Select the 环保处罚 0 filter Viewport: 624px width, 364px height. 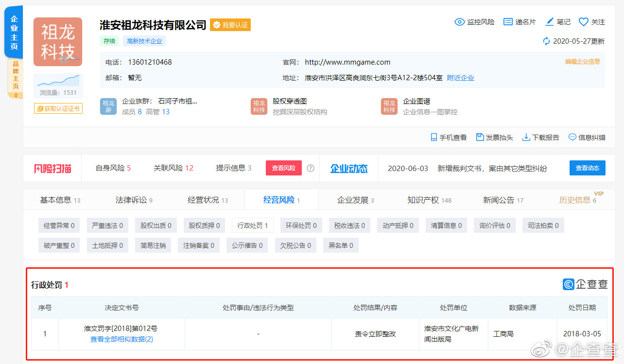[301, 225]
